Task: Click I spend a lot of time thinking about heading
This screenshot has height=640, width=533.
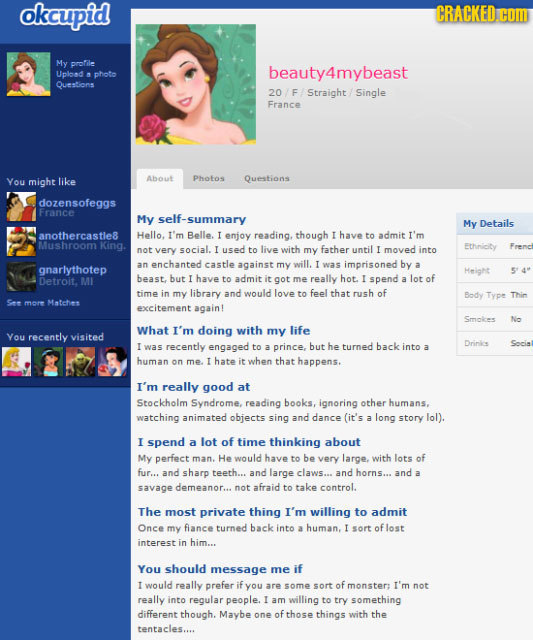Action: point(249,442)
